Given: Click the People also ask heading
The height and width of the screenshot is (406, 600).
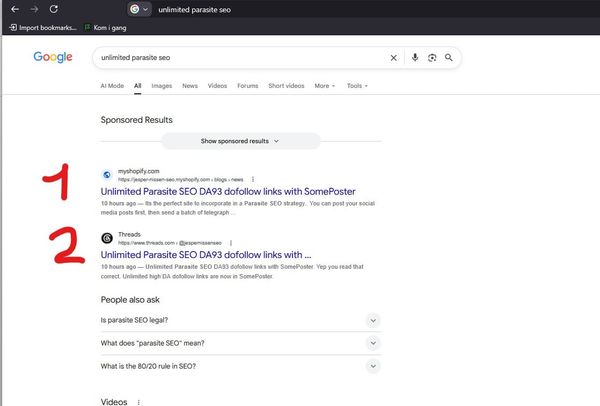Looking at the screenshot, I should coord(130,300).
